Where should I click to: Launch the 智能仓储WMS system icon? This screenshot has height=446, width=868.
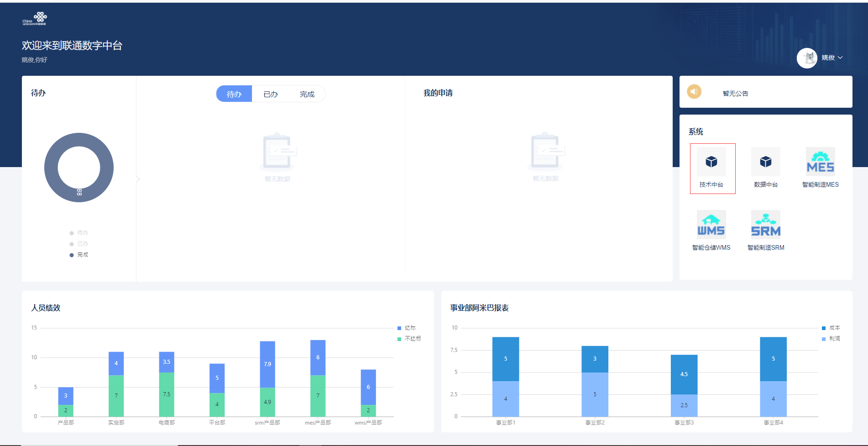(711, 225)
